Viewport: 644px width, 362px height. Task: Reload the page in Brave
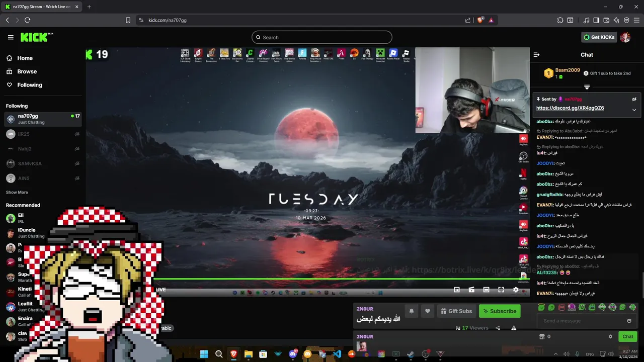[27, 20]
